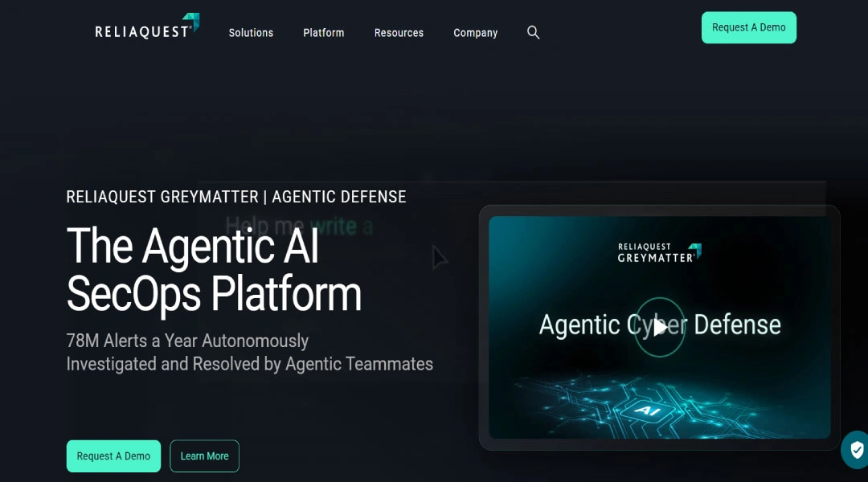
Task: Click the header Request A Demo button
Action: pyautogui.click(x=748, y=27)
